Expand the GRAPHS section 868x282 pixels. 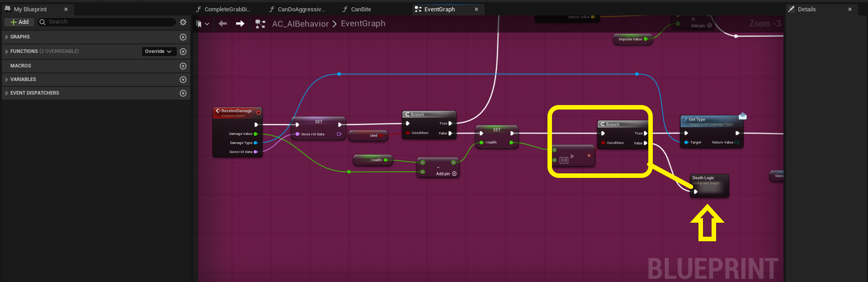pyautogui.click(x=7, y=37)
